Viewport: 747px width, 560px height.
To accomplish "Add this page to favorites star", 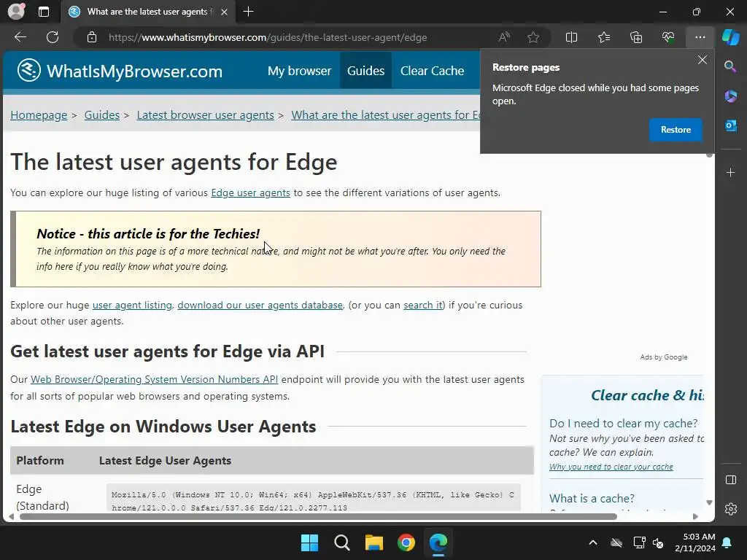I will tap(533, 37).
